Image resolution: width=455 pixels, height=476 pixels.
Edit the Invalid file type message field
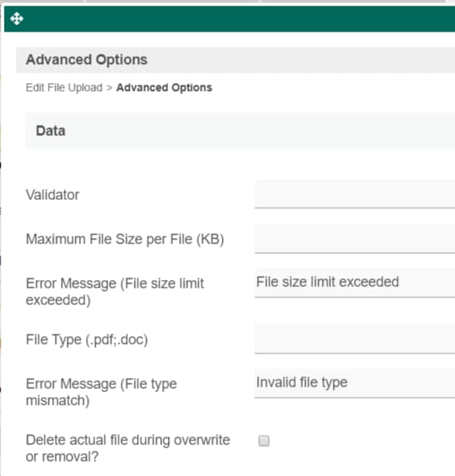355,383
